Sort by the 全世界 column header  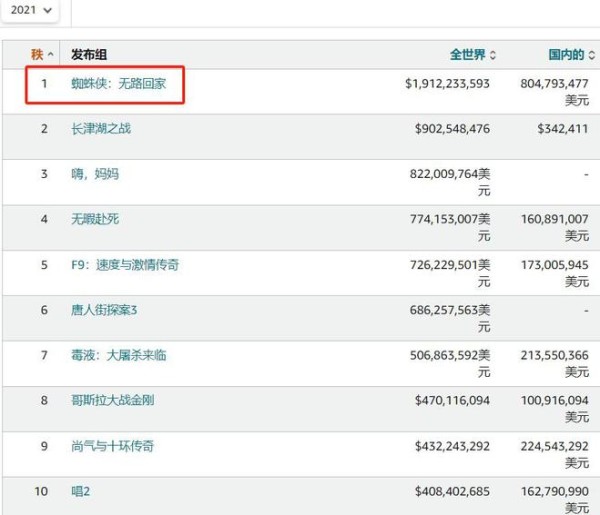(x=473, y=54)
